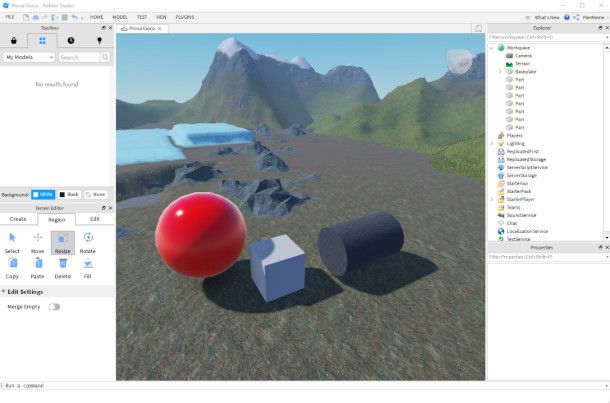Toggle the Merge Empty switch
The height and width of the screenshot is (403, 610).
54,307
